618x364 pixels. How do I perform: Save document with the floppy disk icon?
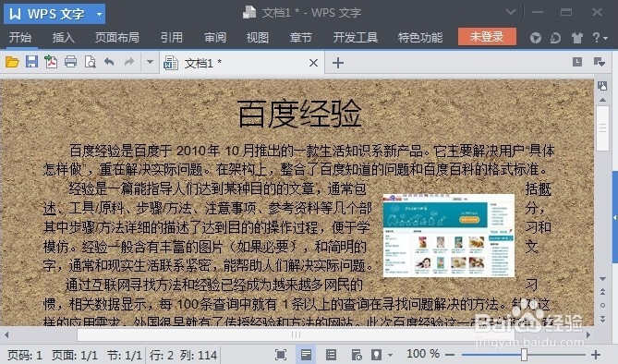[x=32, y=62]
